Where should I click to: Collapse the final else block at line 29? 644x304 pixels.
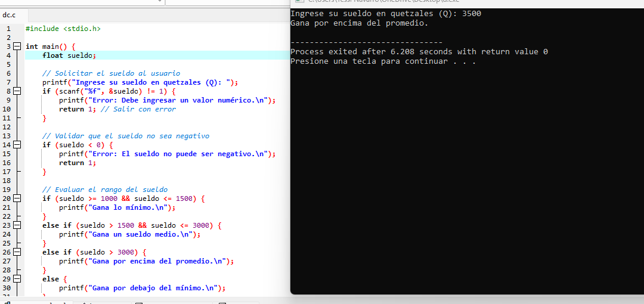tap(17, 279)
